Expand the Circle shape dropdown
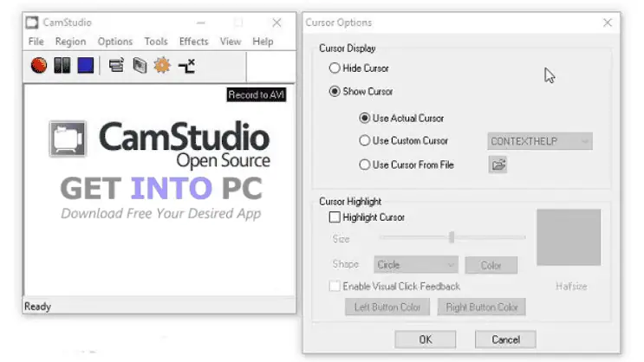Viewport: 644px width, 362px height. [416, 265]
